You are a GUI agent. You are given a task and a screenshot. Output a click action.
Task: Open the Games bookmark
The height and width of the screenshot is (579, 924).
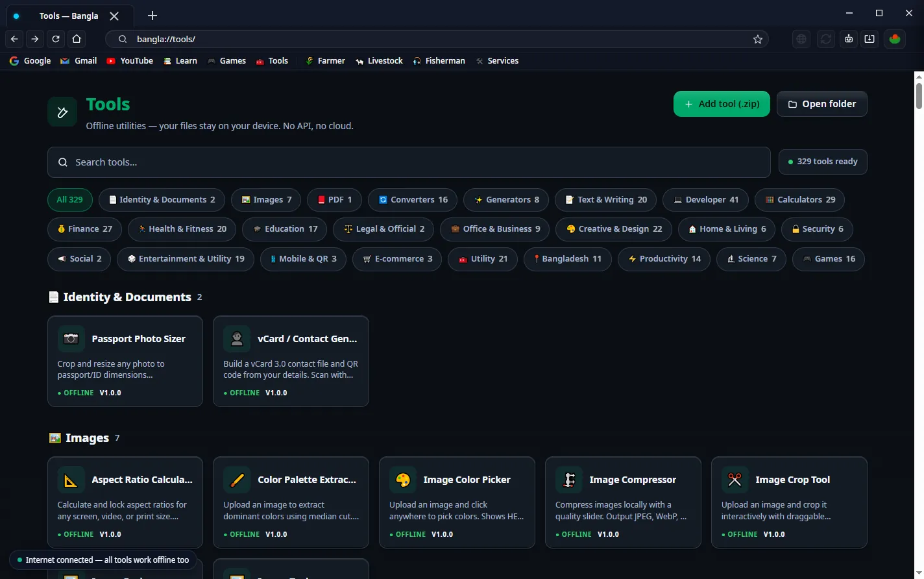tap(226, 61)
